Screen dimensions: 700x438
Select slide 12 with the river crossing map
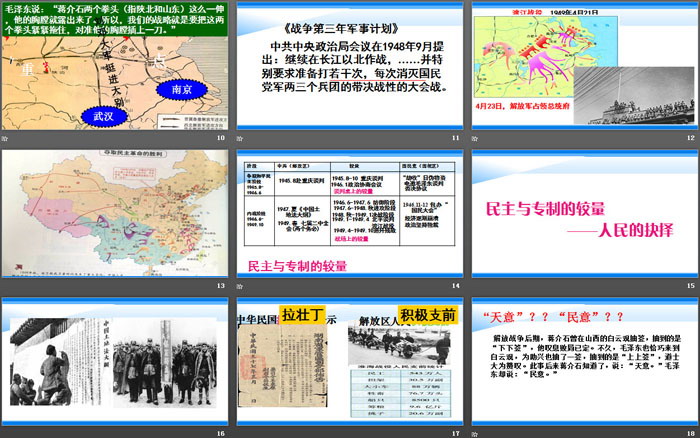pyautogui.click(x=585, y=66)
